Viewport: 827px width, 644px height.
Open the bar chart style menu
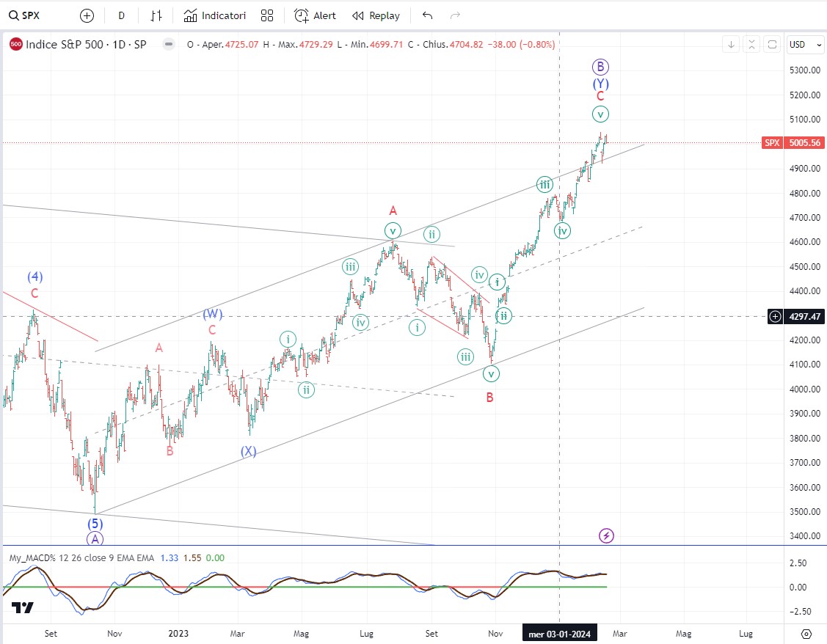tap(156, 16)
